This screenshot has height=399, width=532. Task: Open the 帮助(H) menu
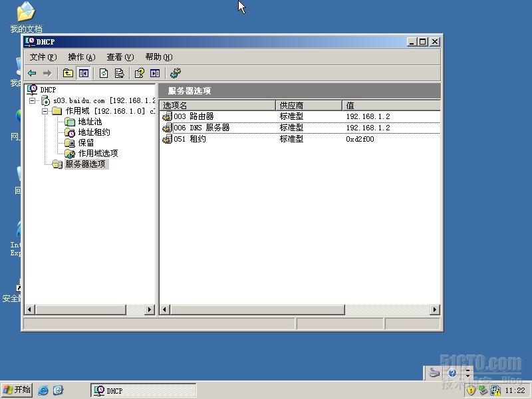pyautogui.click(x=159, y=57)
